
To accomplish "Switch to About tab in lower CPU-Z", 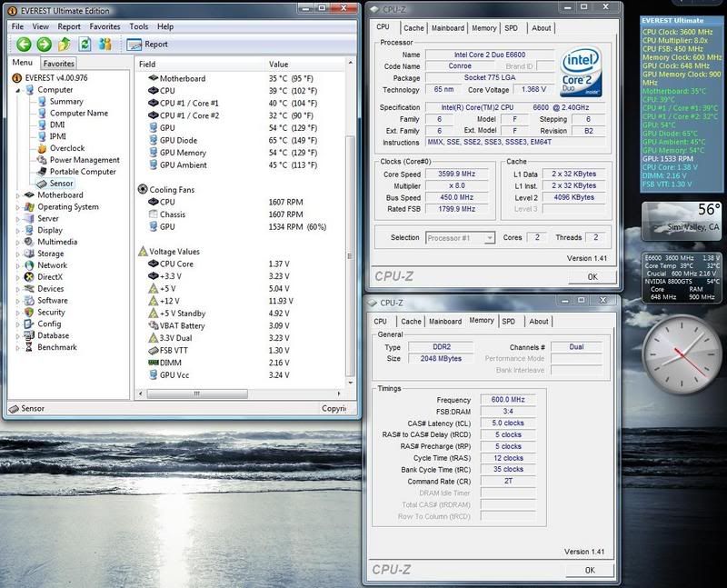I will click(539, 322).
